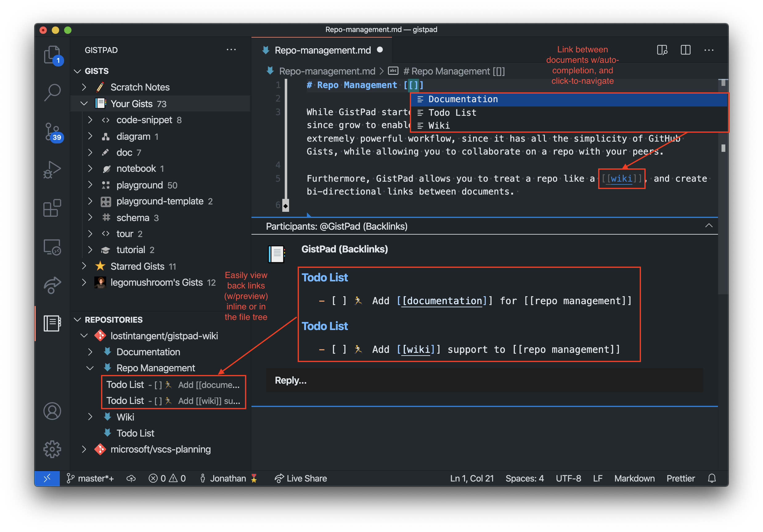Open the Live Share activity bar icon

[52, 285]
